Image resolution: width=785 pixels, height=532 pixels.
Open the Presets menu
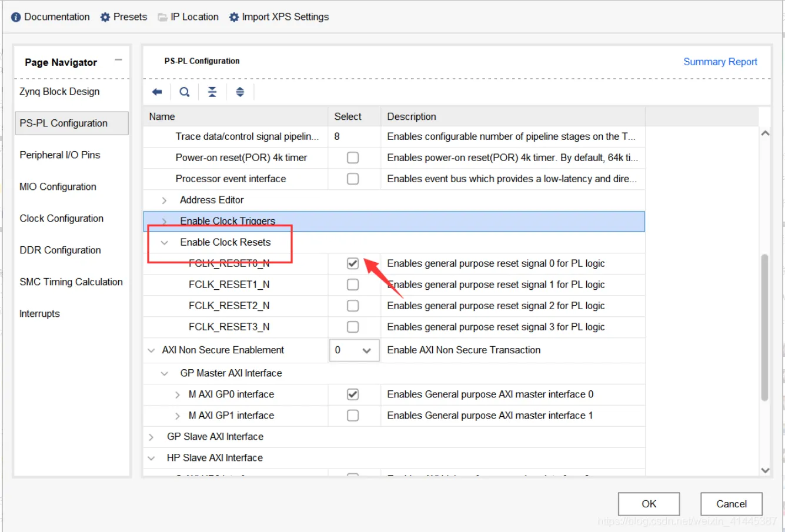click(x=123, y=17)
